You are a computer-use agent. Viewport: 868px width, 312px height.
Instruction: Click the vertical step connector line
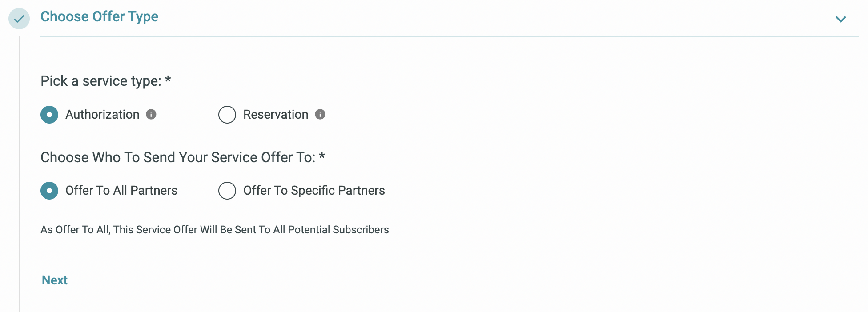point(20,174)
